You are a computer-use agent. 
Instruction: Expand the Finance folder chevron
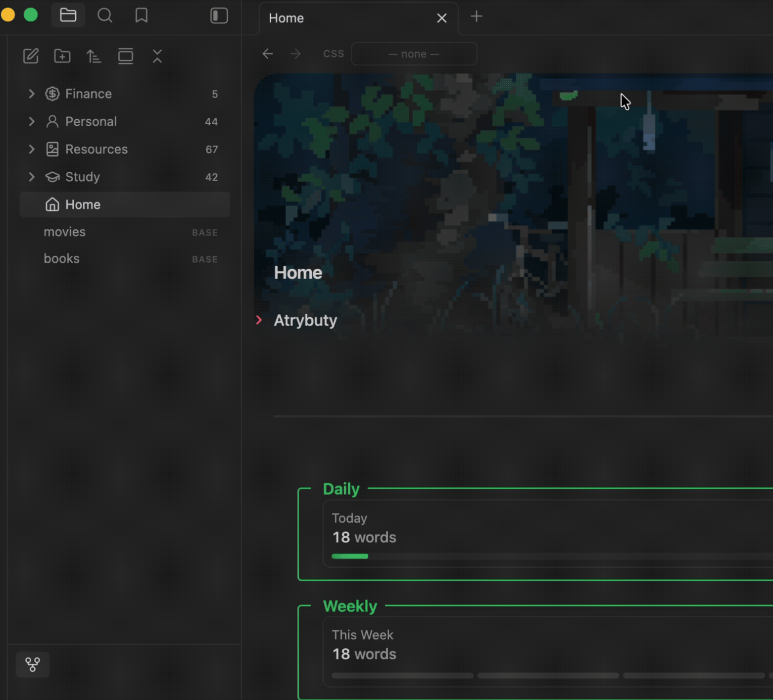[32, 94]
